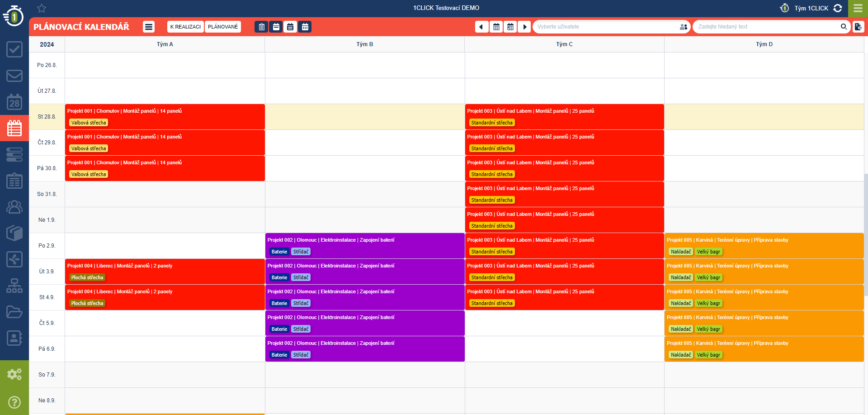Go to next period with right arrow
This screenshot has width=868, height=415.
click(524, 27)
